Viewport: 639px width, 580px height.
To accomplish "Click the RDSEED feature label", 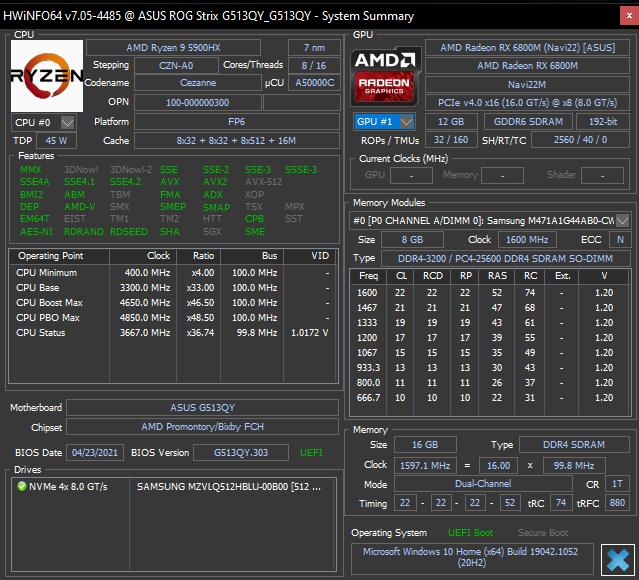I will pyautogui.click(x=129, y=232).
